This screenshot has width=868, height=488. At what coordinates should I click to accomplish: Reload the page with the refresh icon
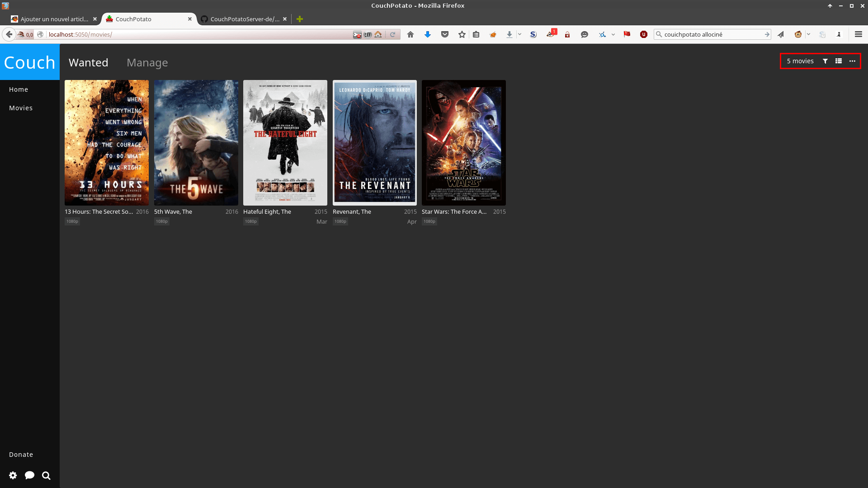click(392, 34)
